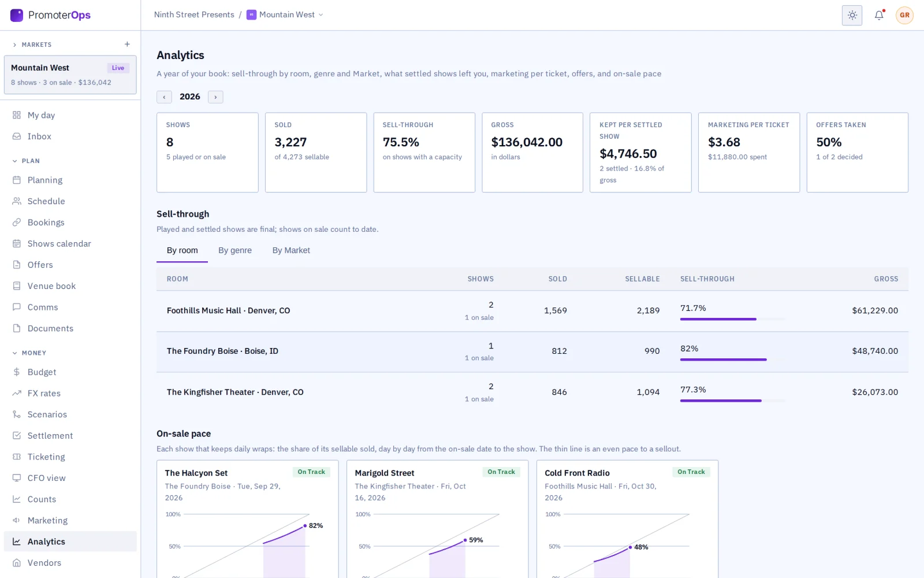Click the Room column header
Viewport: 924px width, 578px height.
(x=177, y=279)
